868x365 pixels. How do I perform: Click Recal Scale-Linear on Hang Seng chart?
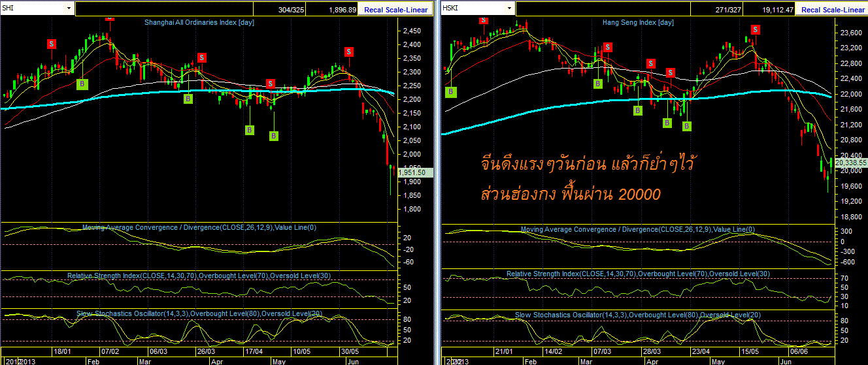coord(832,9)
